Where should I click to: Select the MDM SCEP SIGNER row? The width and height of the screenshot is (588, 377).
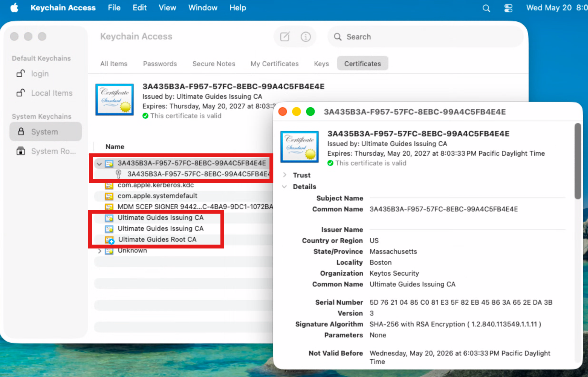[183, 207]
